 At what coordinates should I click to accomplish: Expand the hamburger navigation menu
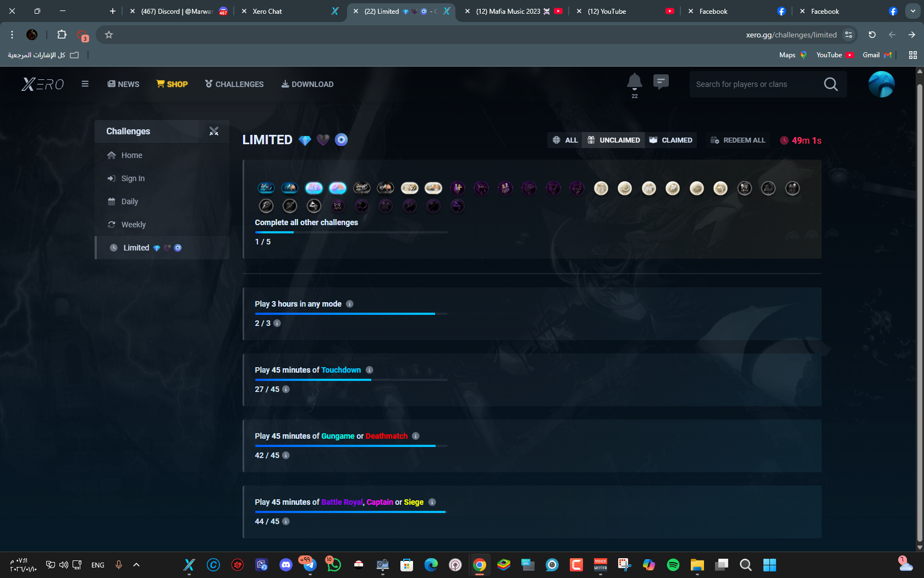[x=85, y=84]
